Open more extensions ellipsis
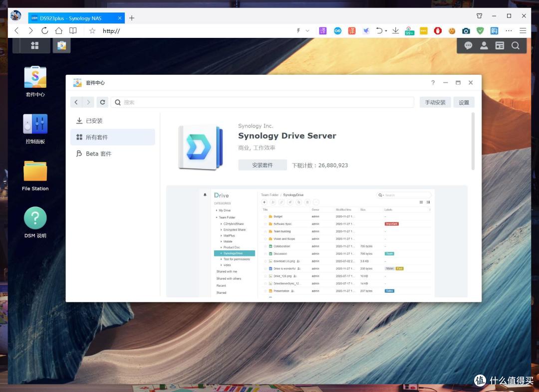The width and height of the screenshot is (539, 392). coord(509,30)
